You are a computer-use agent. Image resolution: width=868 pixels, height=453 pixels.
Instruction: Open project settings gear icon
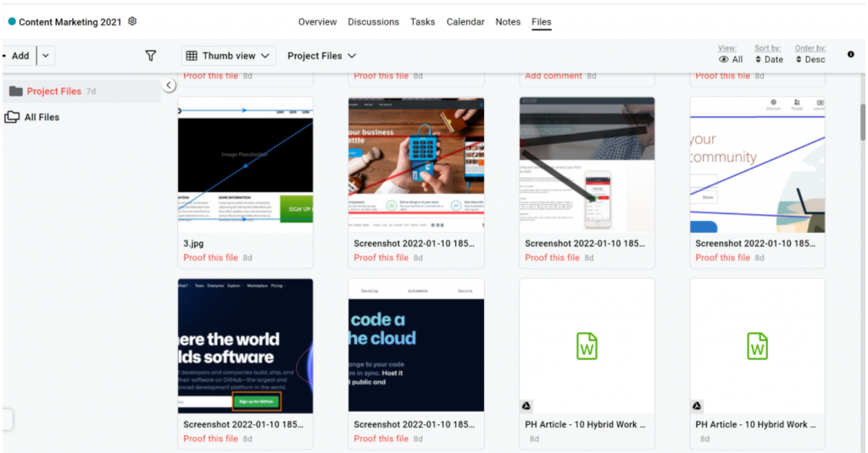[132, 21]
